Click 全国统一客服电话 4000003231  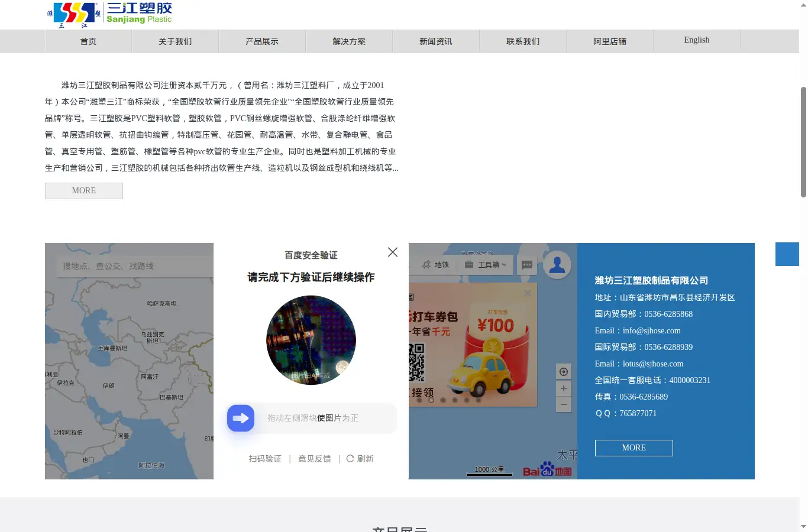652,381
